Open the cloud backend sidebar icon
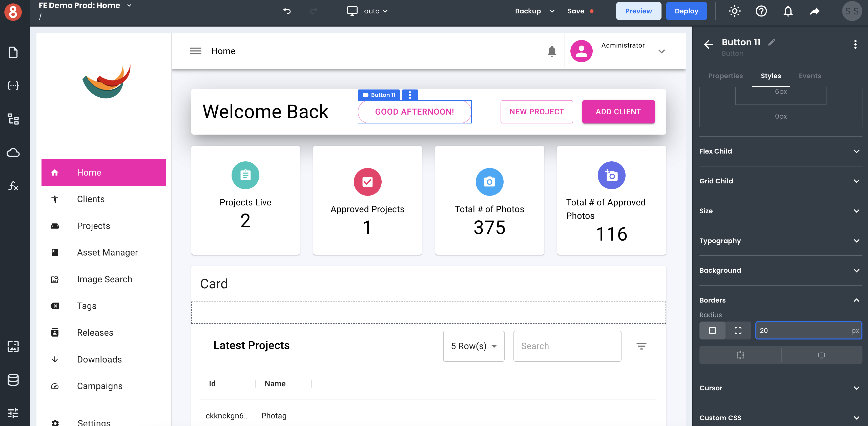The width and height of the screenshot is (868, 426). click(x=13, y=153)
